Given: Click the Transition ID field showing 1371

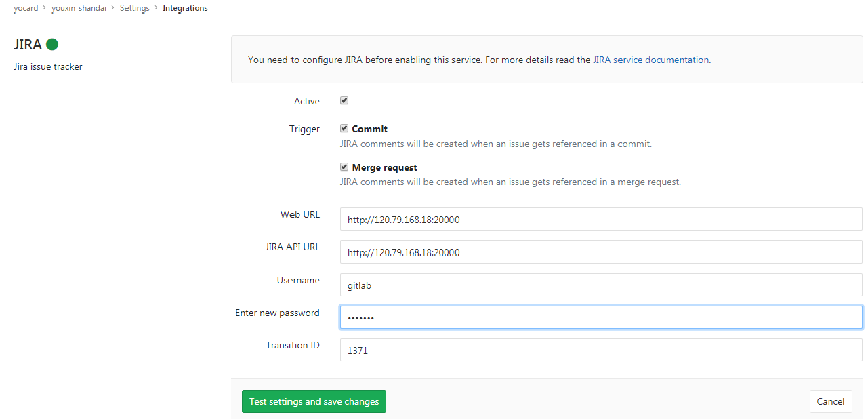Looking at the screenshot, I should click(600, 350).
